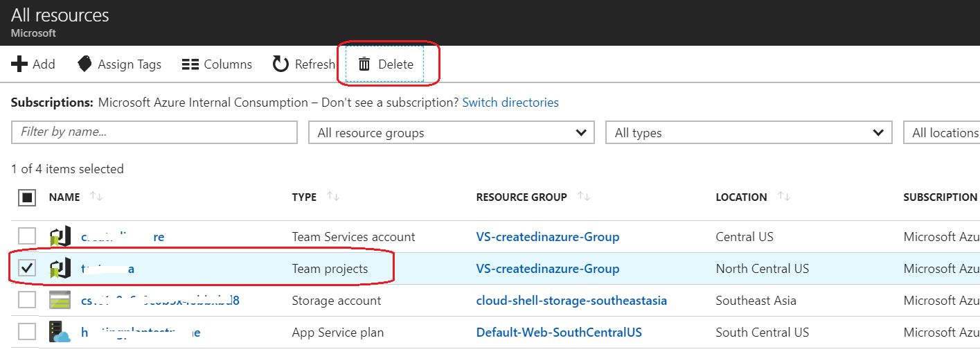Open the Switch directories link
Image resolution: width=980 pixels, height=363 pixels.
[510, 103]
